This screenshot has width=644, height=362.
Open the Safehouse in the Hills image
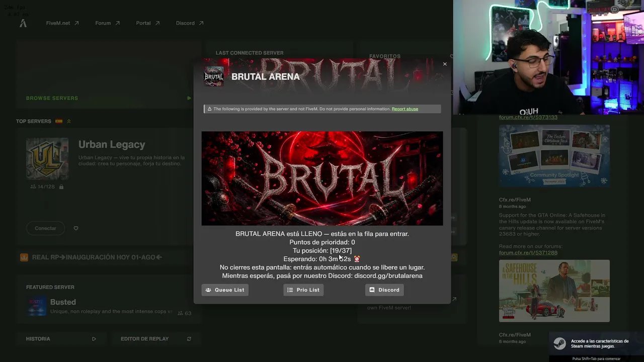(554, 291)
